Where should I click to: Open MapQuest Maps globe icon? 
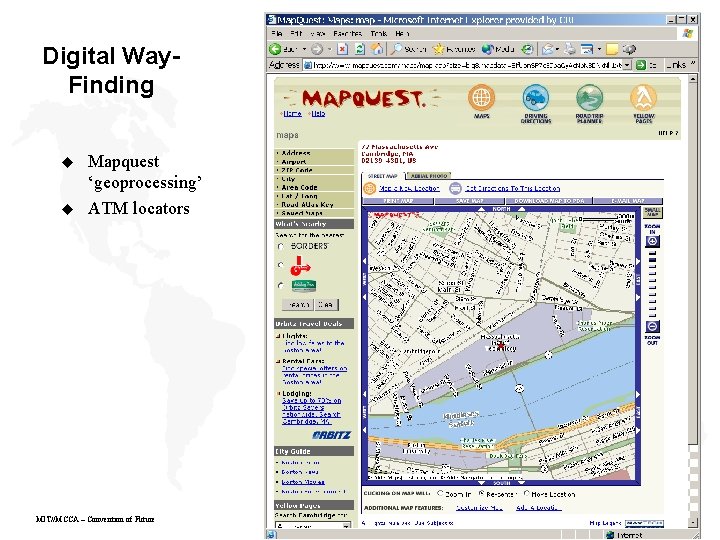coord(481,97)
